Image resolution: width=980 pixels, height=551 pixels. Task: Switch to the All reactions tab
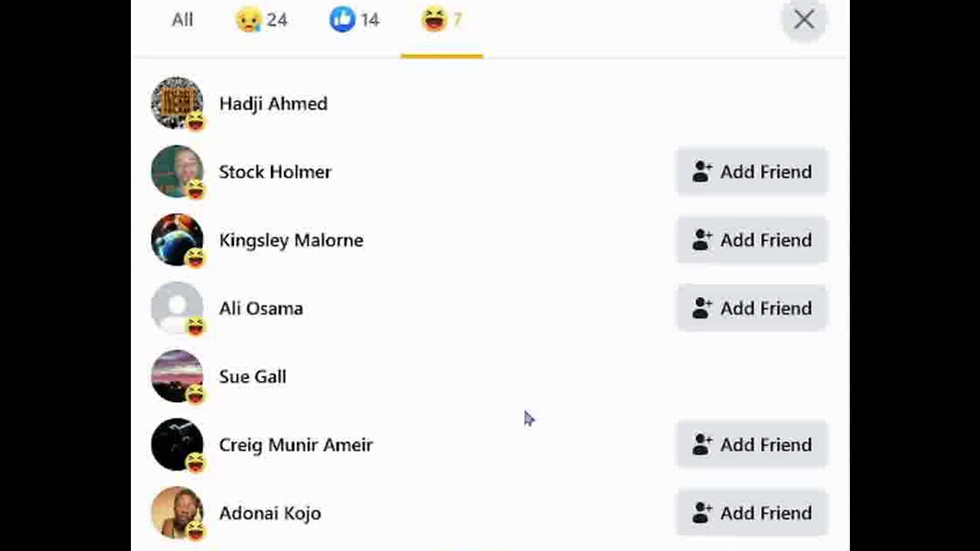182,20
